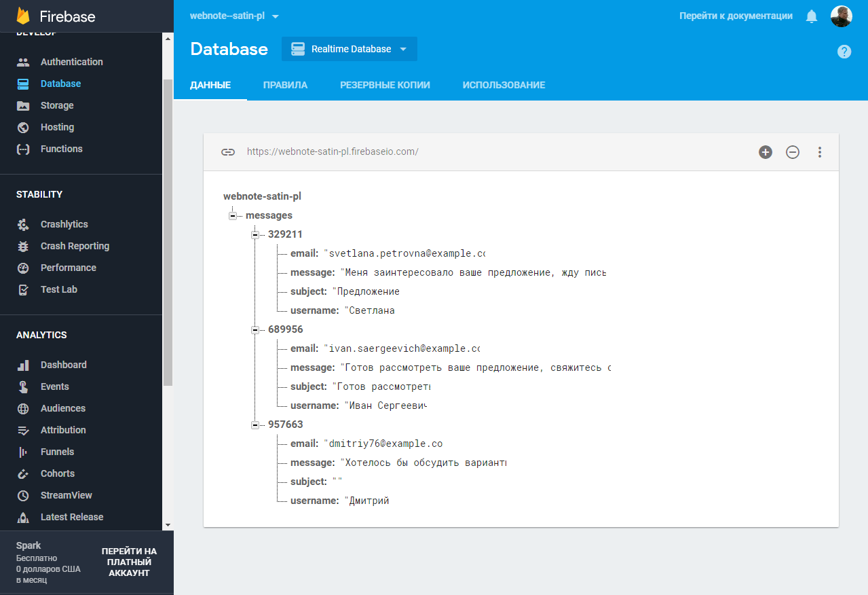Click ПЕРЕЙТИ НА ПЛАТНЫЙ АККАУНТ upgrade button

click(x=129, y=562)
